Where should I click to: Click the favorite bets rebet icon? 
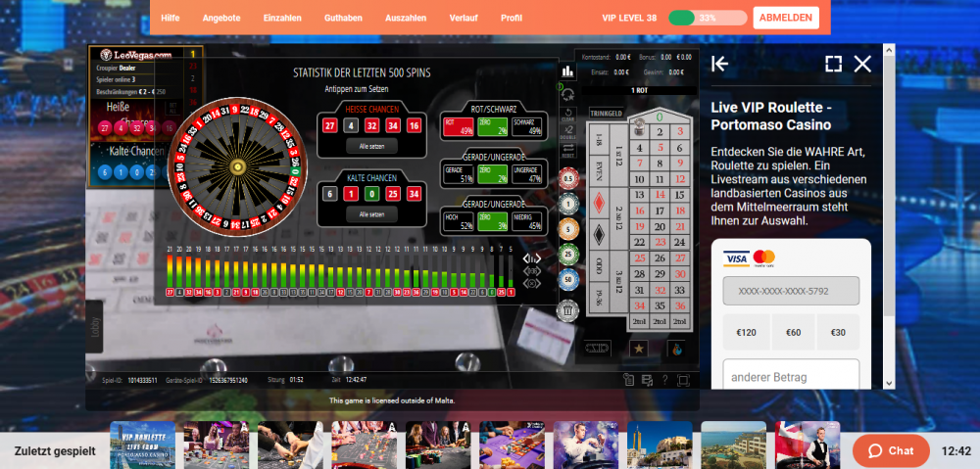coord(568,94)
